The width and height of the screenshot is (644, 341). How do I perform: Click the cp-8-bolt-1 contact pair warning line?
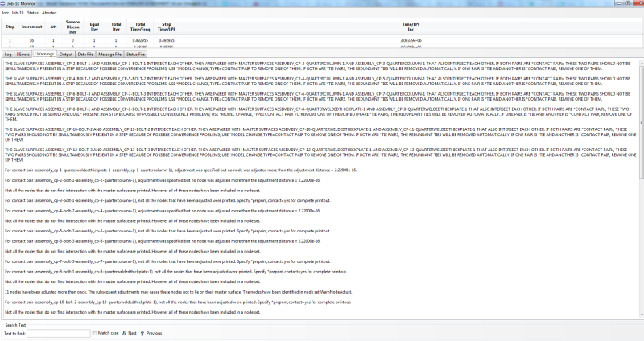pyautogui.click(x=175, y=272)
